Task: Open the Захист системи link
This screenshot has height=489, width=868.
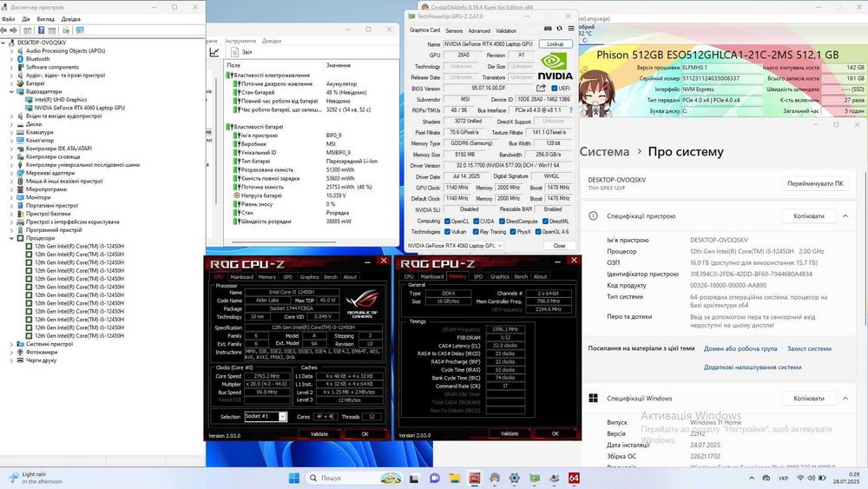Action: point(809,348)
